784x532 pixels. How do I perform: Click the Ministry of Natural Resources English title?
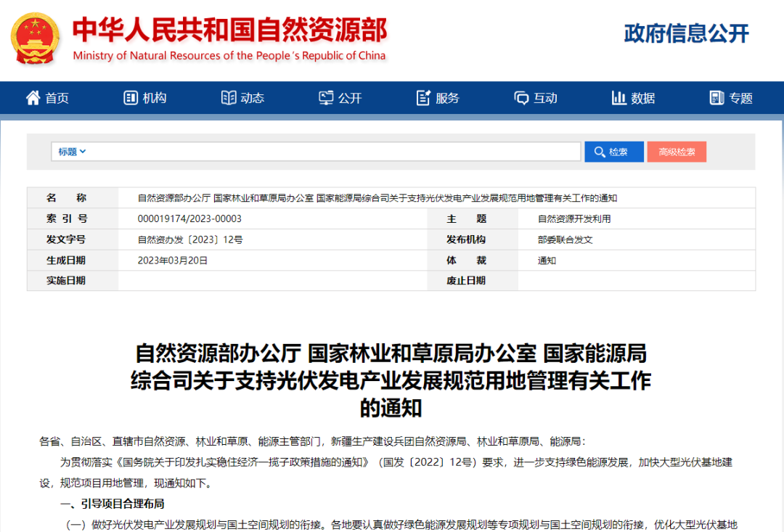pos(229,56)
